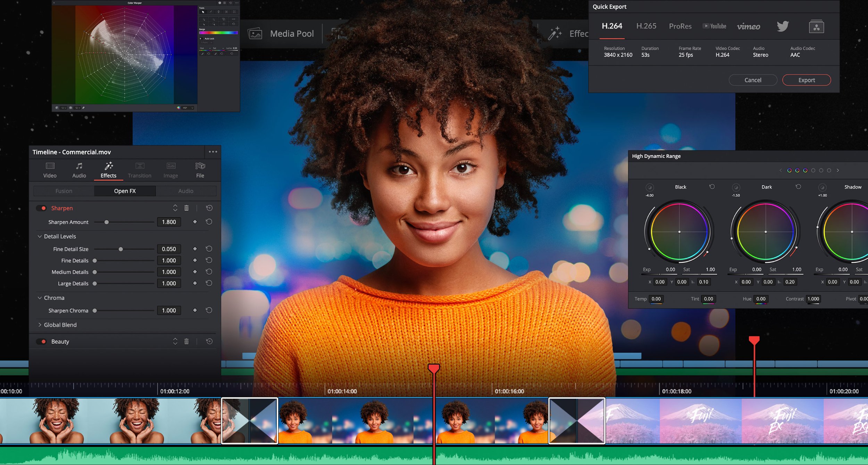868x465 pixels.
Task: Select the H.265 export format tab
Action: (645, 25)
